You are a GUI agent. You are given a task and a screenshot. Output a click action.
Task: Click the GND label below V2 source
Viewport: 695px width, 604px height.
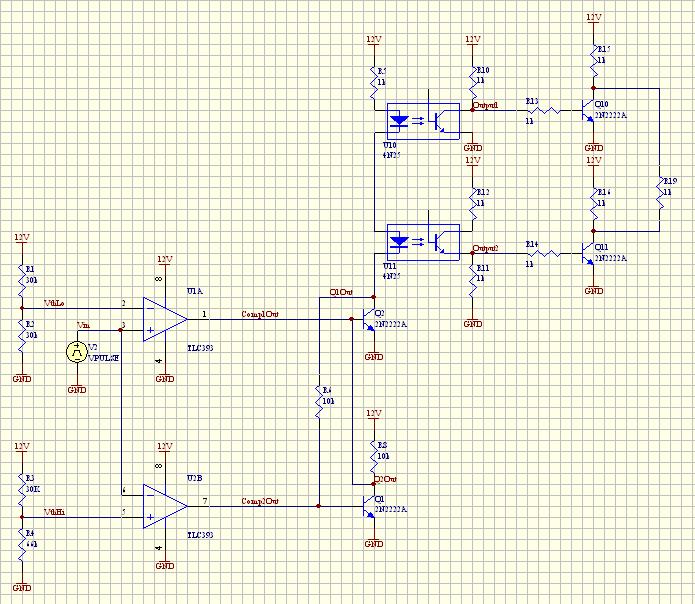(77, 390)
